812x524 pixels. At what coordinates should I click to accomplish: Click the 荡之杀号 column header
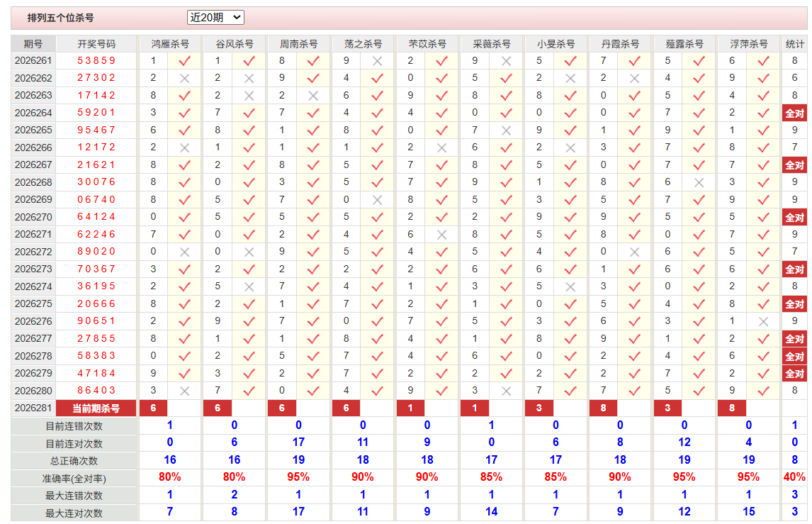pos(363,44)
